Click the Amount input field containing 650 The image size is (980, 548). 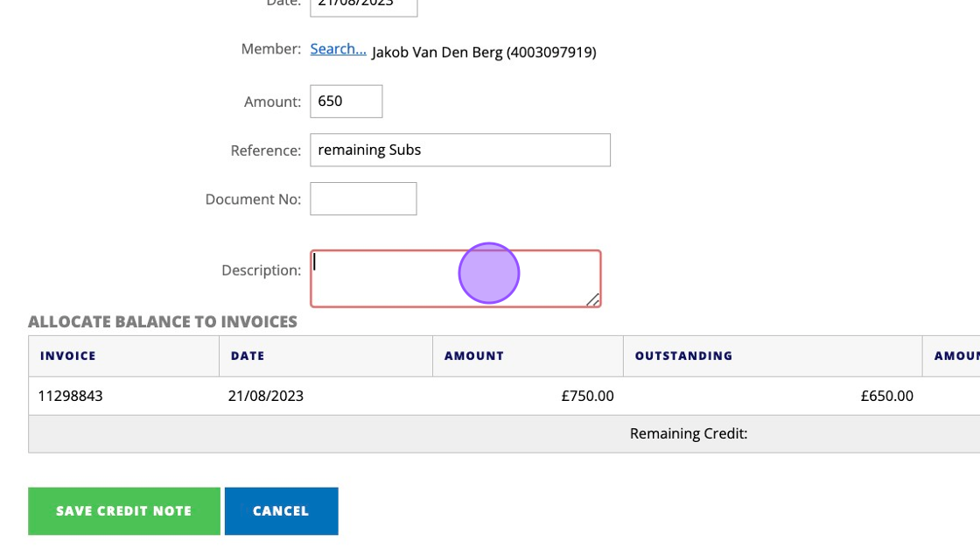click(x=346, y=102)
